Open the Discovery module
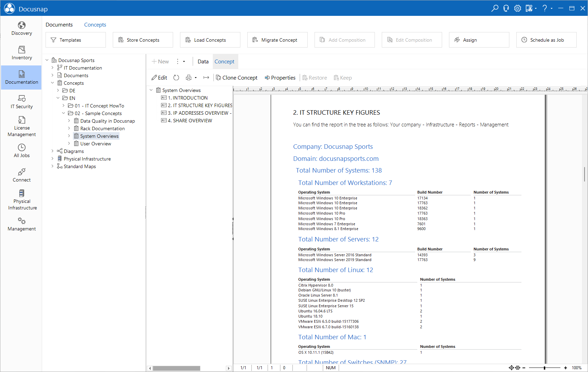The width and height of the screenshot is (588, 372). tap(21, 29)
